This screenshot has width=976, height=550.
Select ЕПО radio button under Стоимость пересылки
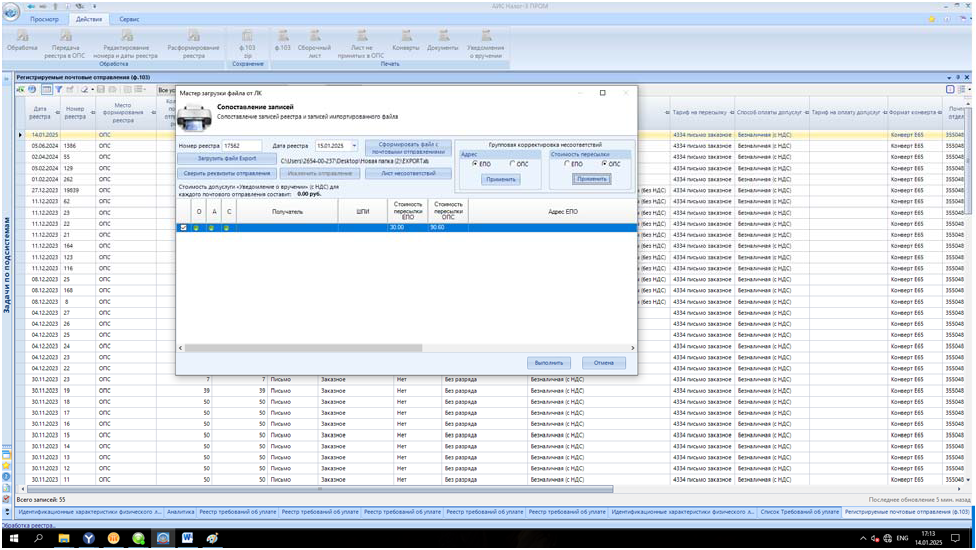[x=567, y=164]
